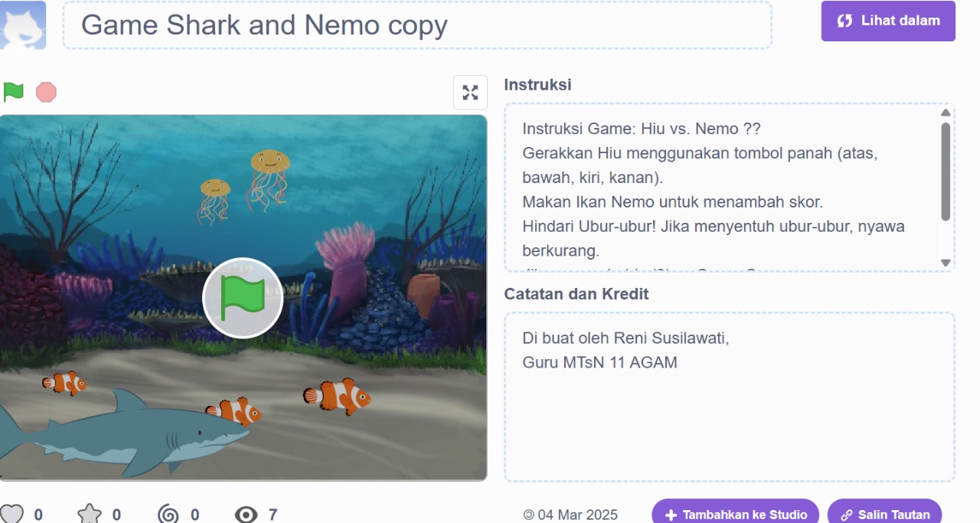Love the project with heart icon
This screenshot has width=980, height=523.
11,515
